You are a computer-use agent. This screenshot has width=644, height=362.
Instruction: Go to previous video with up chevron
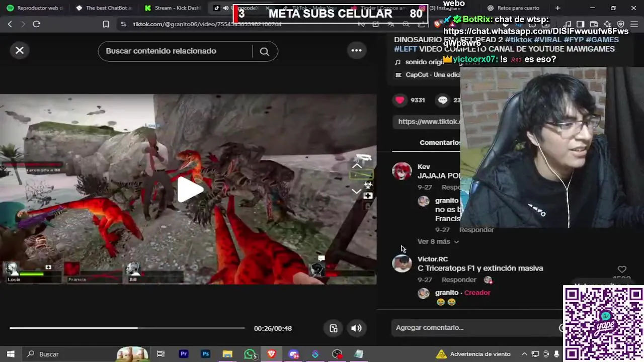pos(356,165)
